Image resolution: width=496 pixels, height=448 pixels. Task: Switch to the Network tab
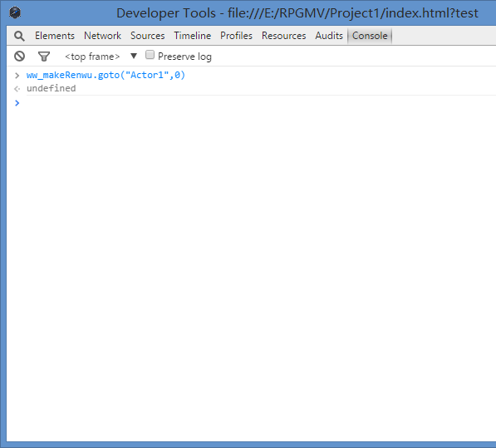pyautogui.click(x=102, y=36)
